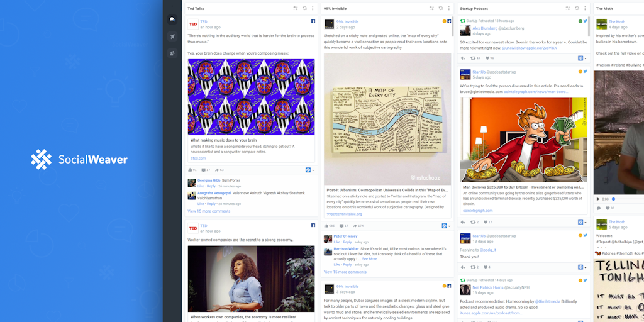Open the Bitcoin cartoon article image
Image resolution: width=644 pixels, height=322 pixels.
tap(524, 140)
